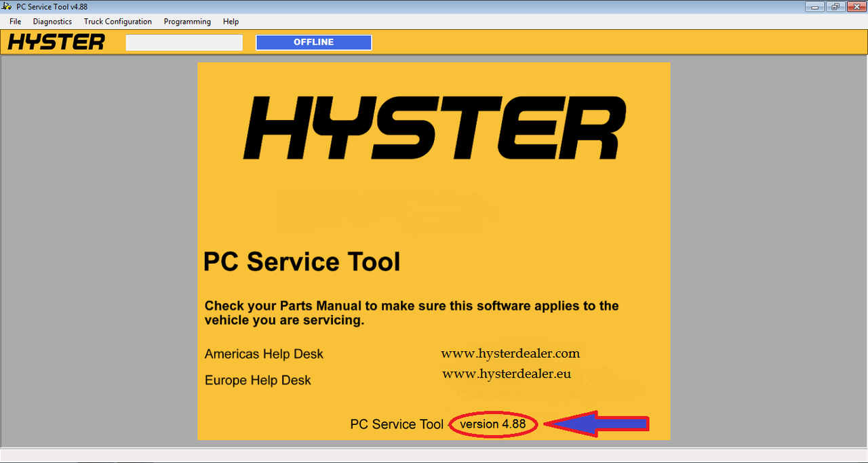Screen dimensions: 868x463
Task: Click the www.hysterdealer.eu address
Action: click(x=507, y=374)
